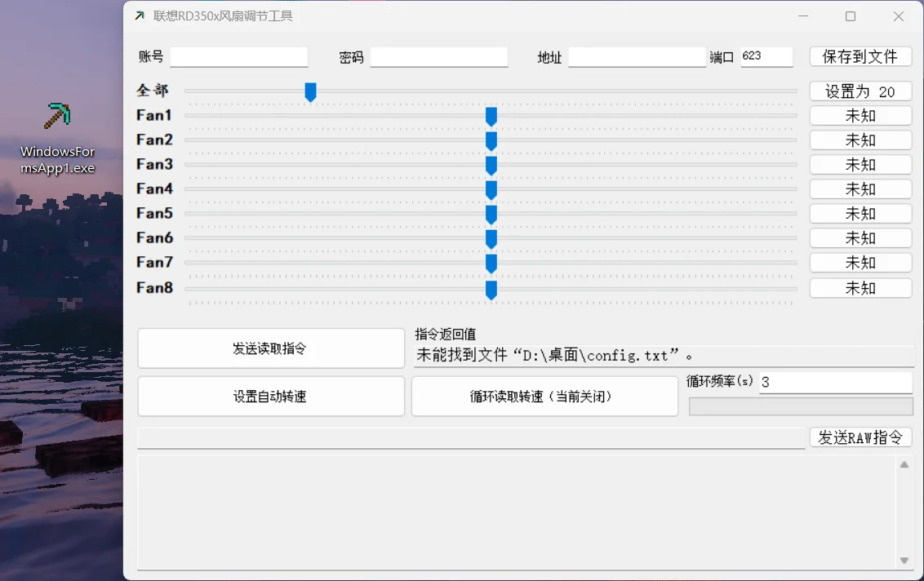Click the 循环频率 field containing 3
Image resolution: width=924 pixels, height=581 pixels.
(x=835, y=382)
